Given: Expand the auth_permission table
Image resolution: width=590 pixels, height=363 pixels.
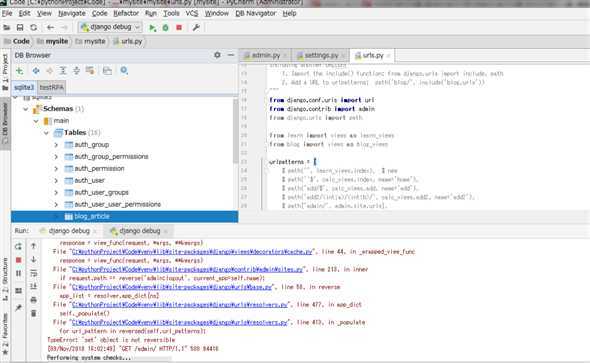Looking at the screenshot, I should point(56,169).
